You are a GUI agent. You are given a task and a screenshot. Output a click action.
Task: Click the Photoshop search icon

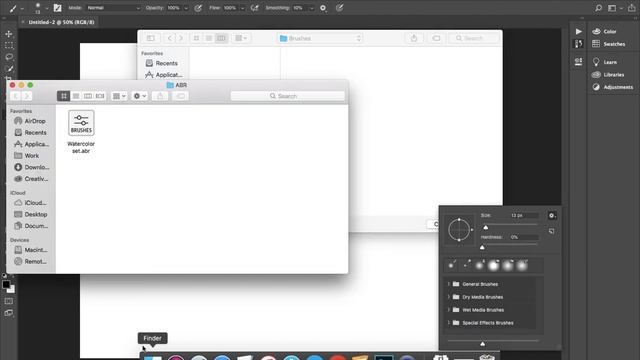coord(598,8)
